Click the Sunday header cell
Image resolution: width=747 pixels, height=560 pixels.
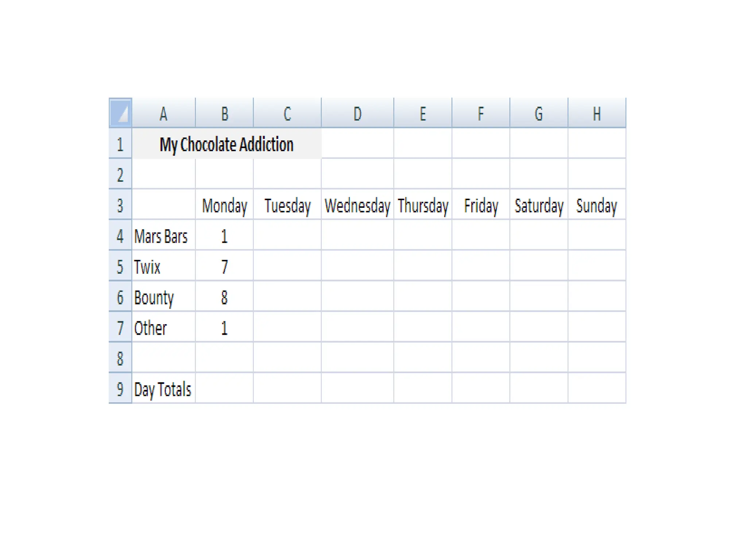click(597, 205)
